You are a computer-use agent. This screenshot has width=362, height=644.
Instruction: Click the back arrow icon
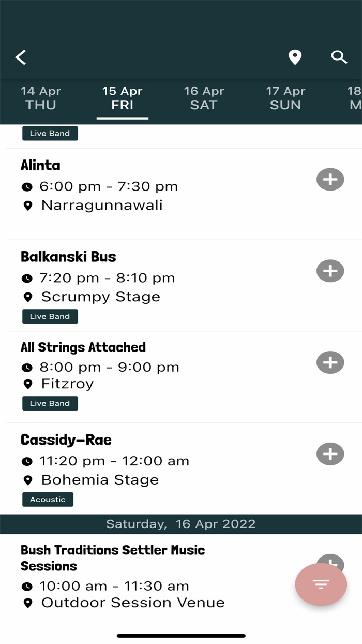coord(20,57)
